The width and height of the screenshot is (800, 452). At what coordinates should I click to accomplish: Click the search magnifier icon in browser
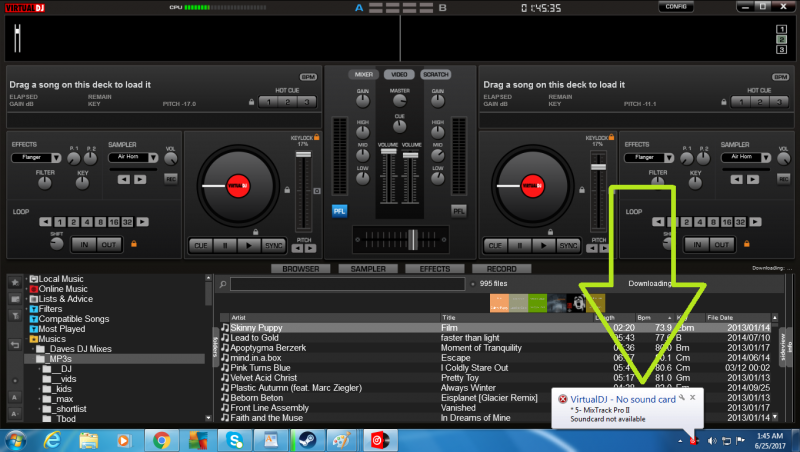[x=223, y=284]
